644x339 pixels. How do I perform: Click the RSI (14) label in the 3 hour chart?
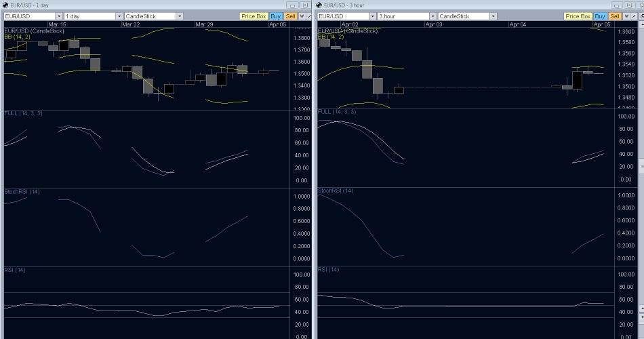coord(328,270)
